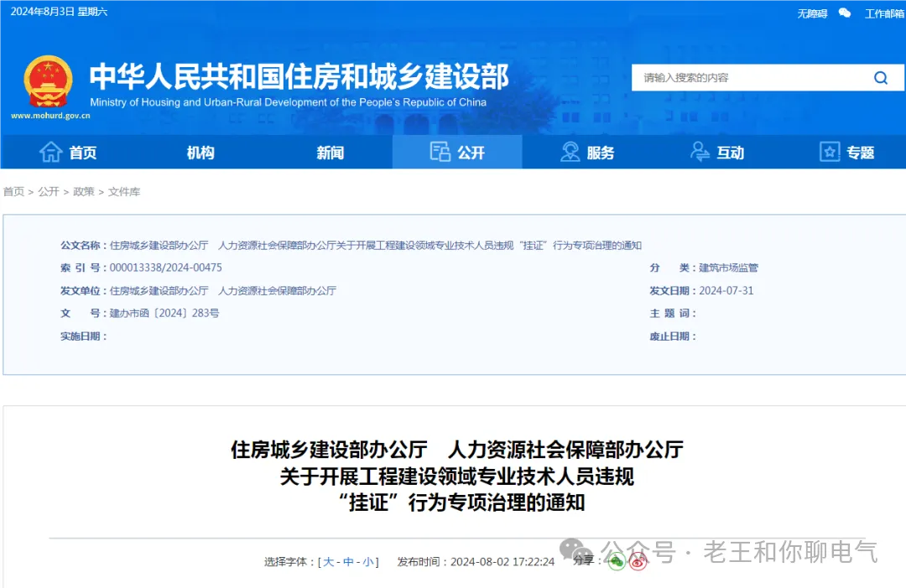Open the 互动 navigation menu
Screen dimensions: 906x588
pyautogui.click(x=717, y=153)
